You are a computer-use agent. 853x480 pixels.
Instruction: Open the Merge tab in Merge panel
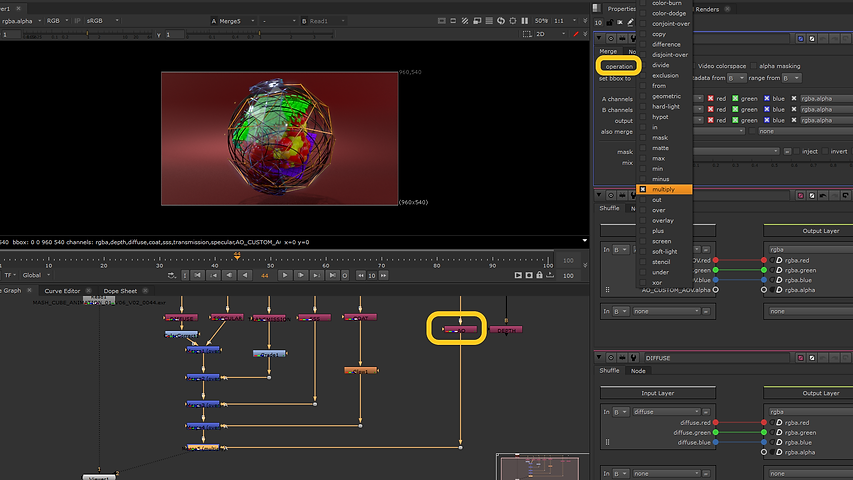click(608, 51)
